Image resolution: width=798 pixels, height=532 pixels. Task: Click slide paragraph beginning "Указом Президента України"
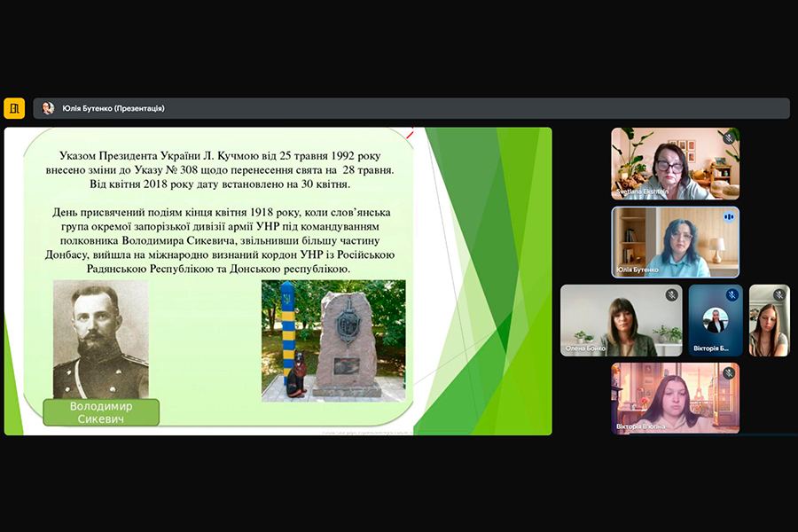[220, 169]
